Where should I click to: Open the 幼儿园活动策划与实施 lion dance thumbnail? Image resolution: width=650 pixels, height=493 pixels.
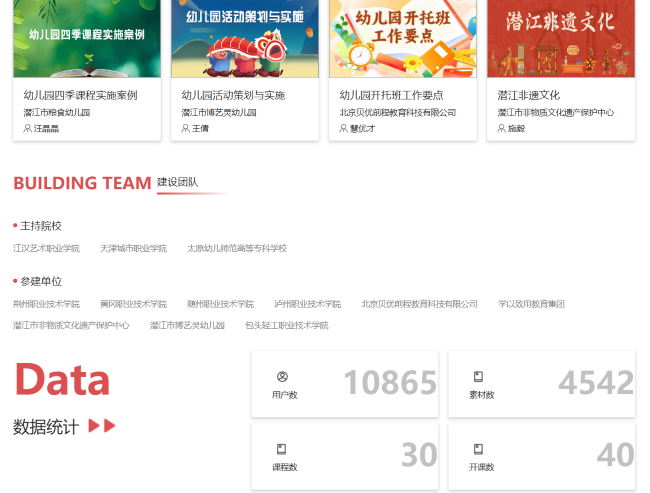click(244, 38)
